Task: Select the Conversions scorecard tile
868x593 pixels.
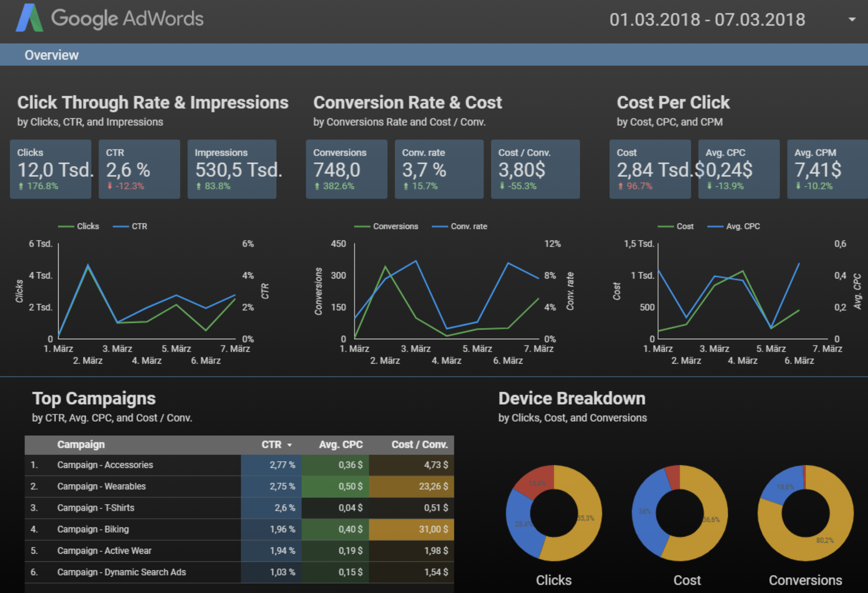Action: pos(346,169)
